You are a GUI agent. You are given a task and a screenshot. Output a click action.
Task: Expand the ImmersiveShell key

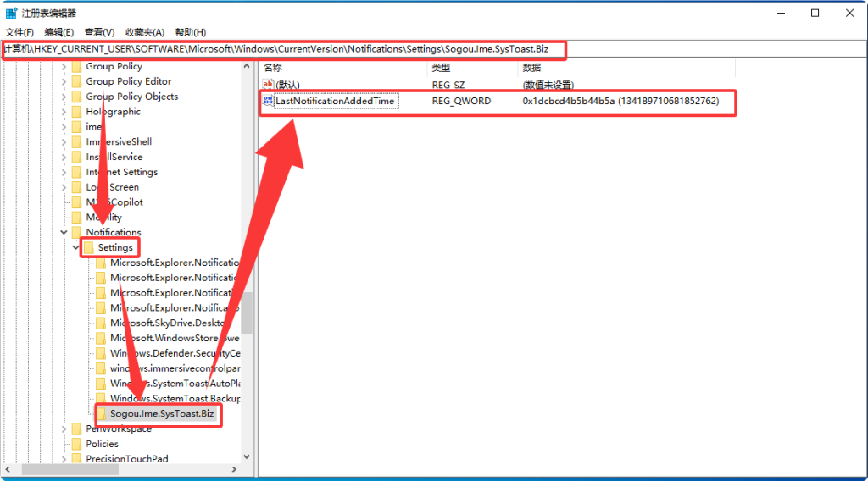(x=64, y=142)
